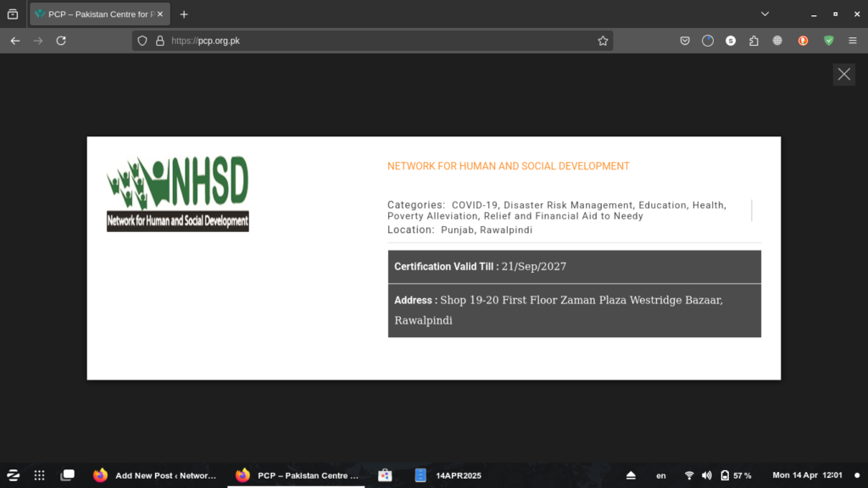
Task: View site security padlock info
Action: pos(160,41)
